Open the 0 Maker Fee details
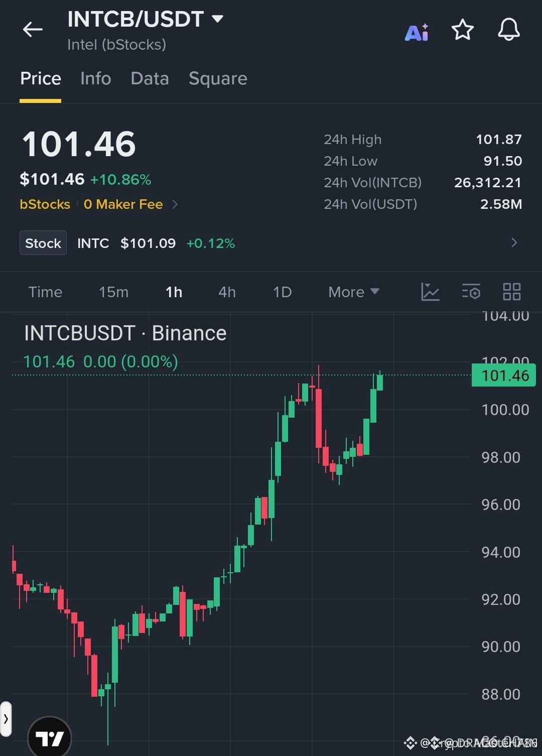This screenshot has height=756, width=542. tap(123, 204)
